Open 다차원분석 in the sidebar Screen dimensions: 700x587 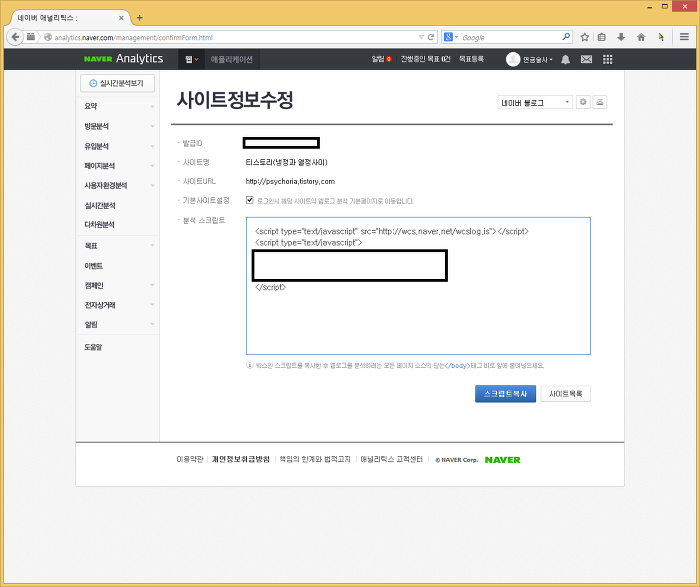(x=100, y=225)
